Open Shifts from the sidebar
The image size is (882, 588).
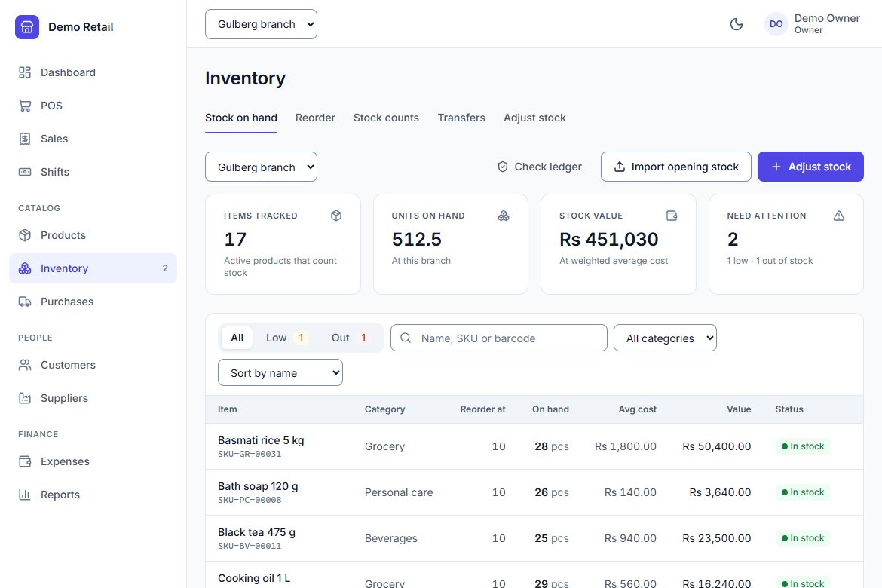tap(93, 172)
